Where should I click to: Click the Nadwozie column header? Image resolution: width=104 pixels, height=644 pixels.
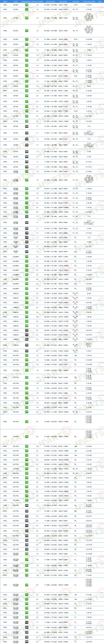tap(76, 1)
